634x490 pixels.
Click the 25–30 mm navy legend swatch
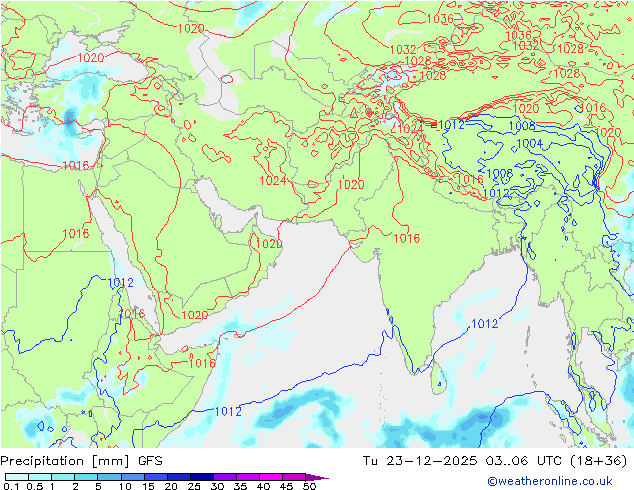[201, 477]
